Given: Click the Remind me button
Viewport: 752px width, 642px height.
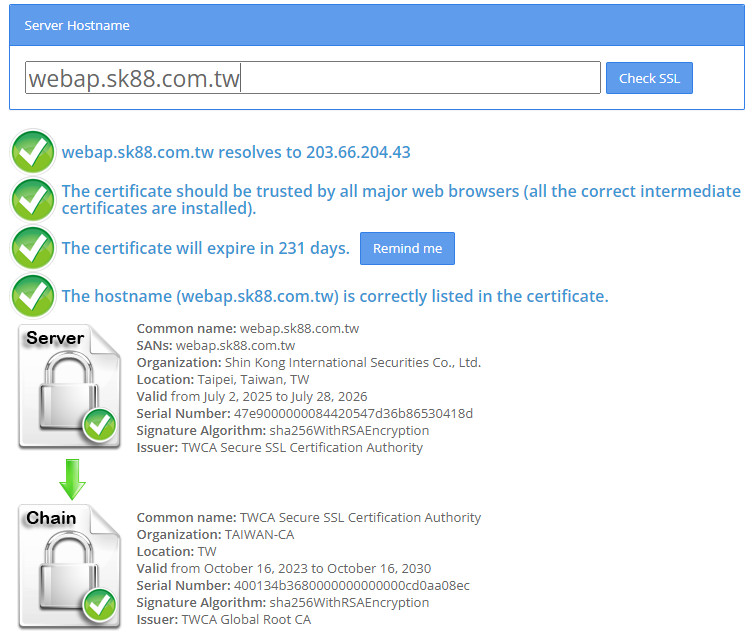Looking at the screenshot, I should (x=407, y=249).
